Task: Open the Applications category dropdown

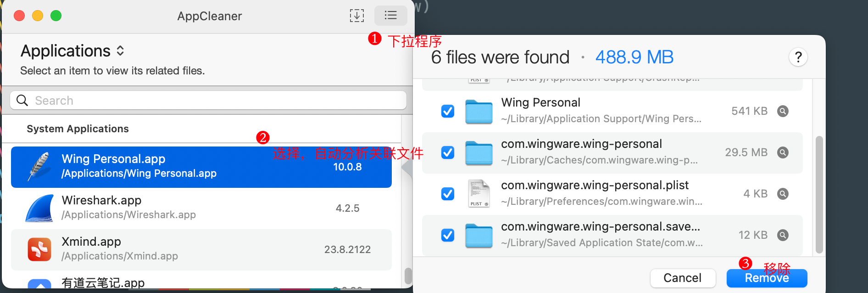Action: (x=72, y=51)
